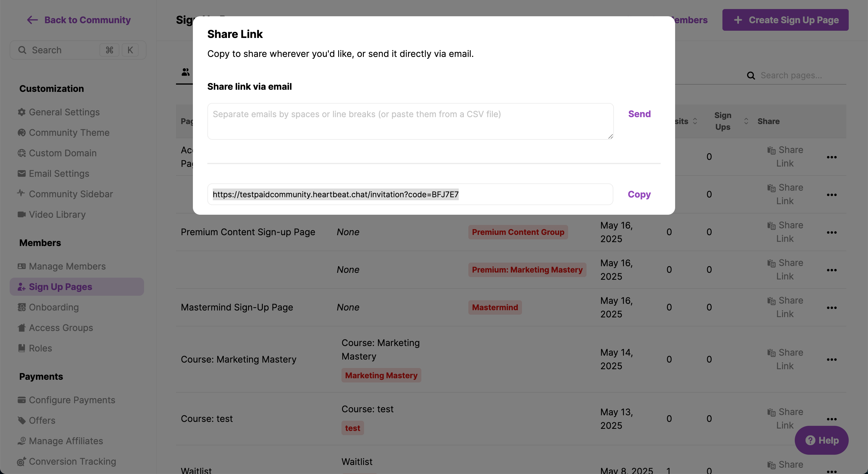The width and height of the screenshot is (868, 474).
Task: Click the Video Library camera icon
Action: click(x=22, y=214)
